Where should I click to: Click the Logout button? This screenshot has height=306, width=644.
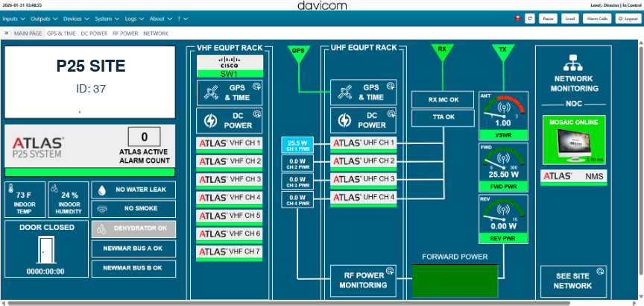click(x=628, y=19)
